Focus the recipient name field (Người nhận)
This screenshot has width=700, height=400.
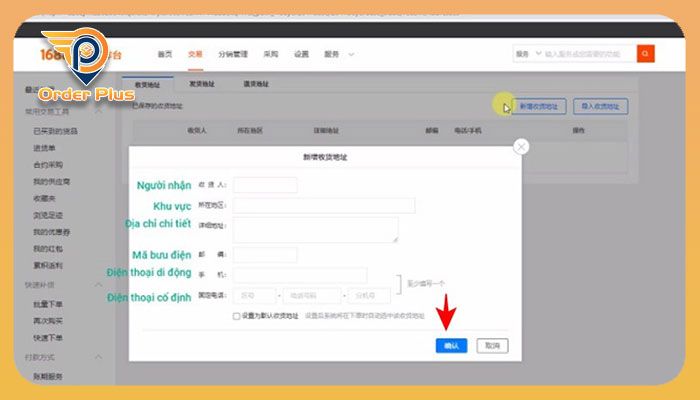point(265,185)
